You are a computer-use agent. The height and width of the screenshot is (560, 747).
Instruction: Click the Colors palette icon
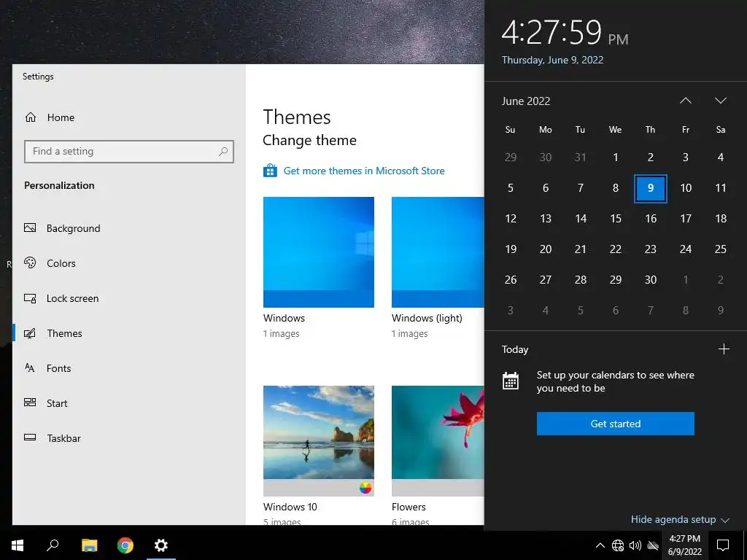click(30, 262)
